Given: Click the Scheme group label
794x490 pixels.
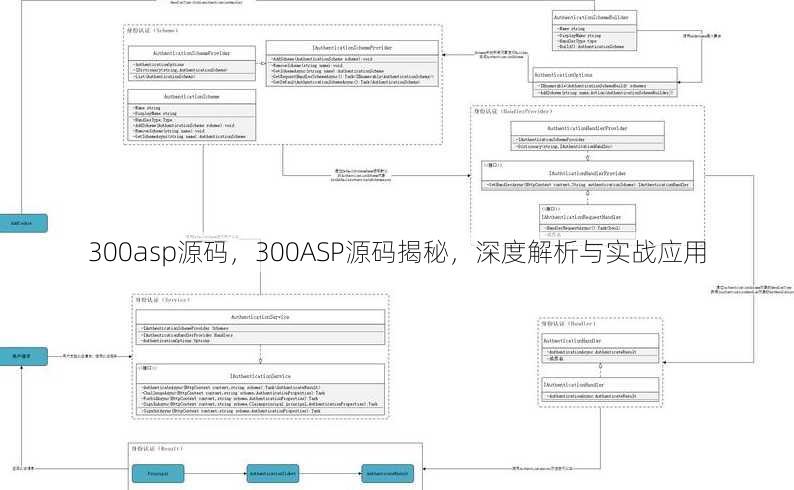Looking at the screenshot, I should [152, 30].
